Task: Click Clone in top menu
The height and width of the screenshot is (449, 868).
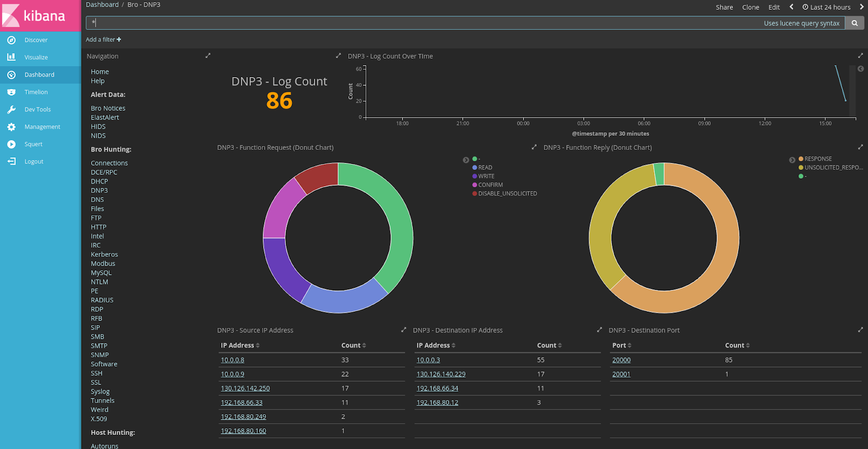Action: tap(751, 7)
